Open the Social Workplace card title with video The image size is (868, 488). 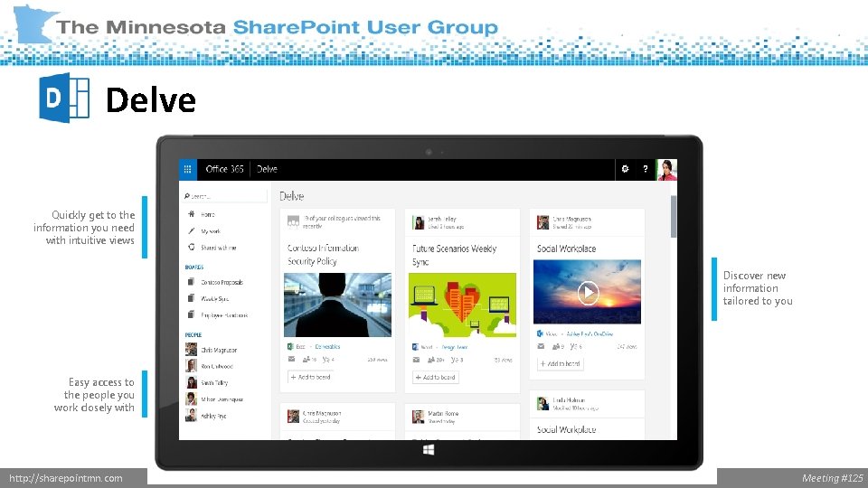pos(566,249)
